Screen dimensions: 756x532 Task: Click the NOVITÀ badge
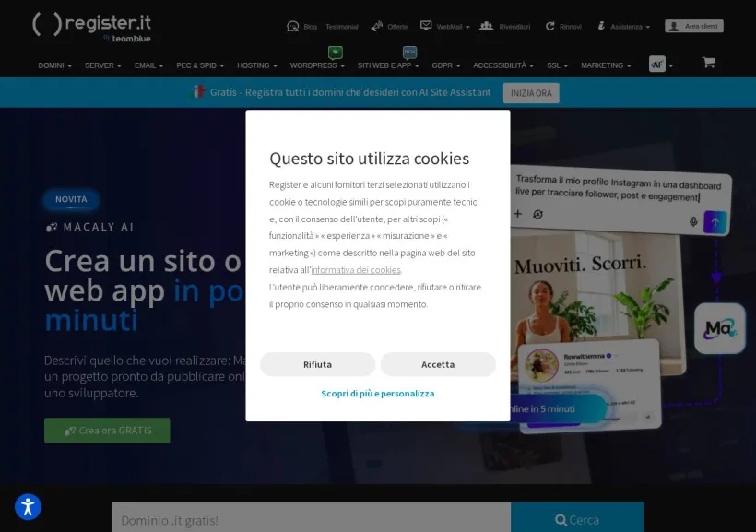[71, 199]
